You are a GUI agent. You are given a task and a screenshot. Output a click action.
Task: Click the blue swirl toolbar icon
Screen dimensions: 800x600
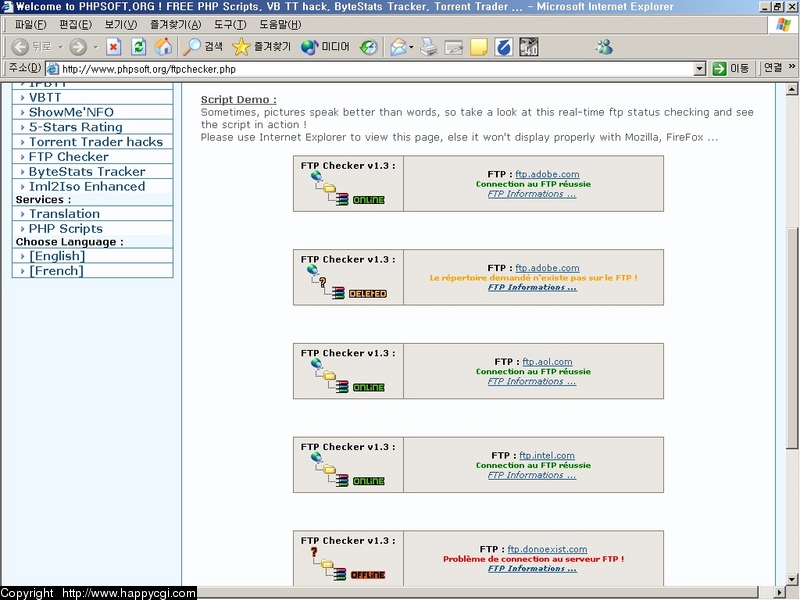pyautogui.click(x=504, y=47)
